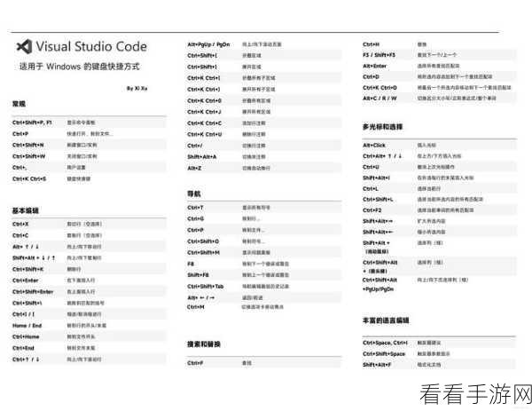Click the "Ctrl+Shift+Tab" shortcut entry
The width and height of the screenshot is (532, 411).
206,287
